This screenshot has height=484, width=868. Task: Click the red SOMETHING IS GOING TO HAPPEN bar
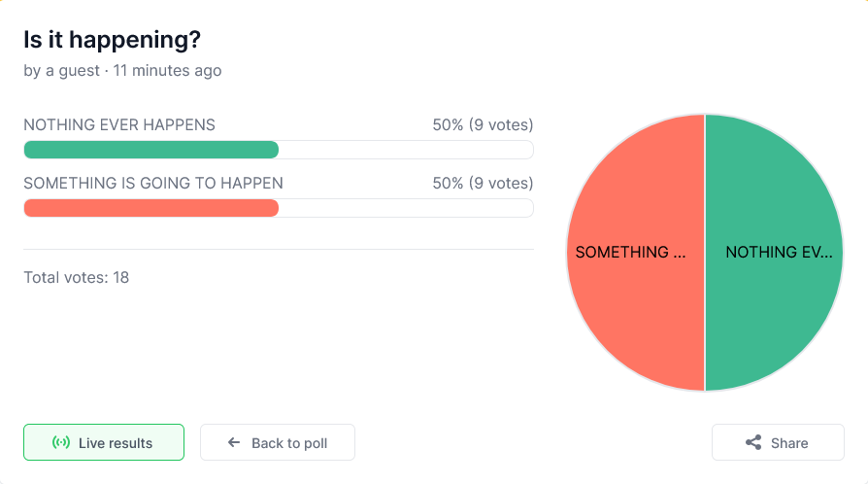[151, 208]
